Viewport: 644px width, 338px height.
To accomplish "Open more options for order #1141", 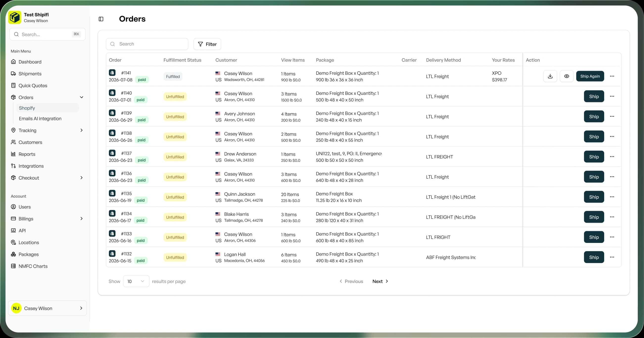I will coord(612,76).
